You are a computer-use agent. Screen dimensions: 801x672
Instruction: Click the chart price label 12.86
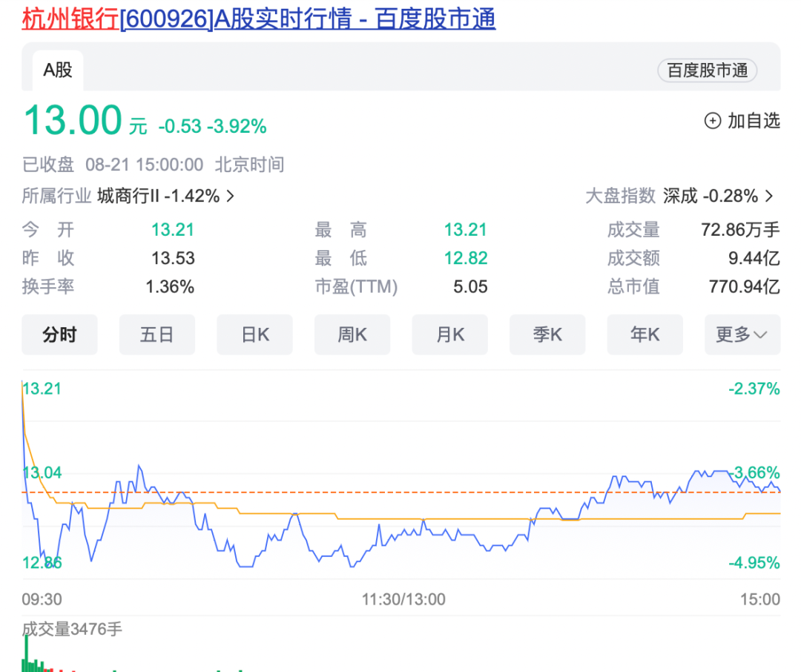point(42,563)
